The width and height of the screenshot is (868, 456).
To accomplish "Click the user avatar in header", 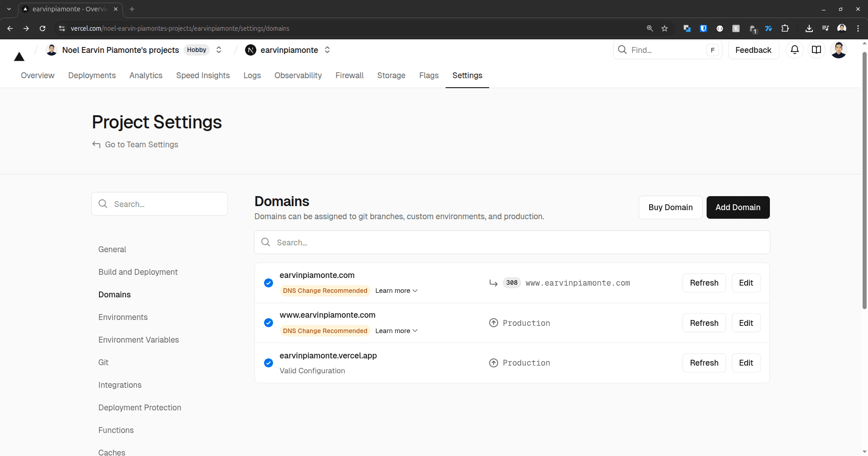I will (838, 50).
